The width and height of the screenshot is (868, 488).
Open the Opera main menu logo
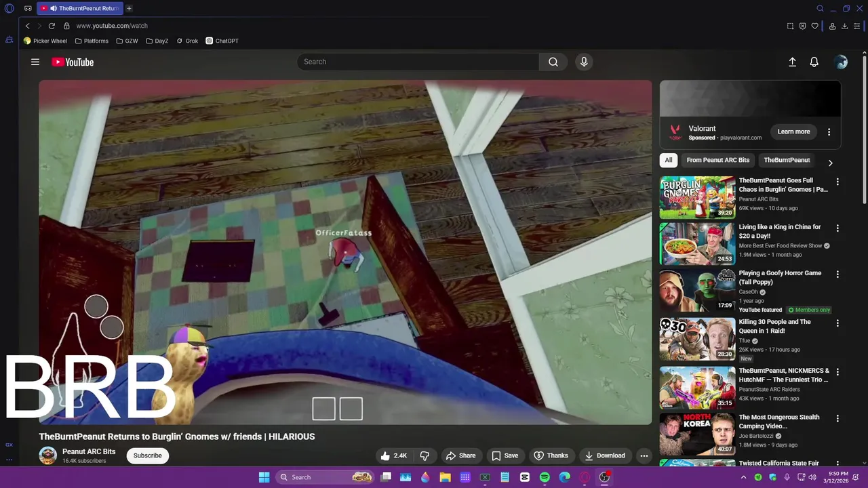pos(9,9)
